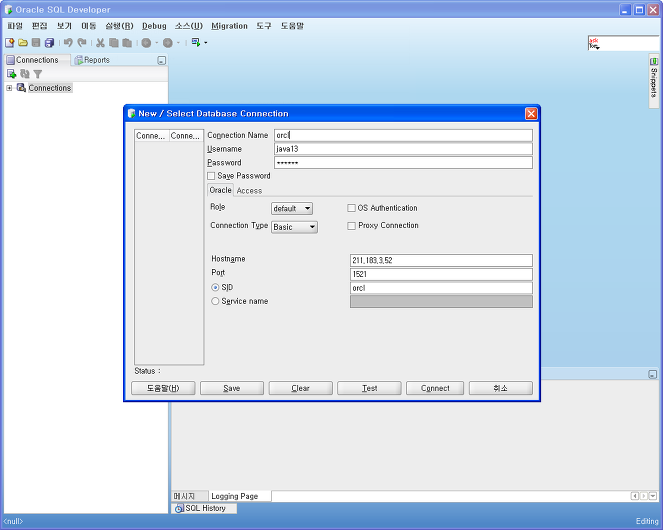This screenshot has width=663, height=530.
Task: Open the Connection Type Basic dropdown
Action: (x=294, y=227)
